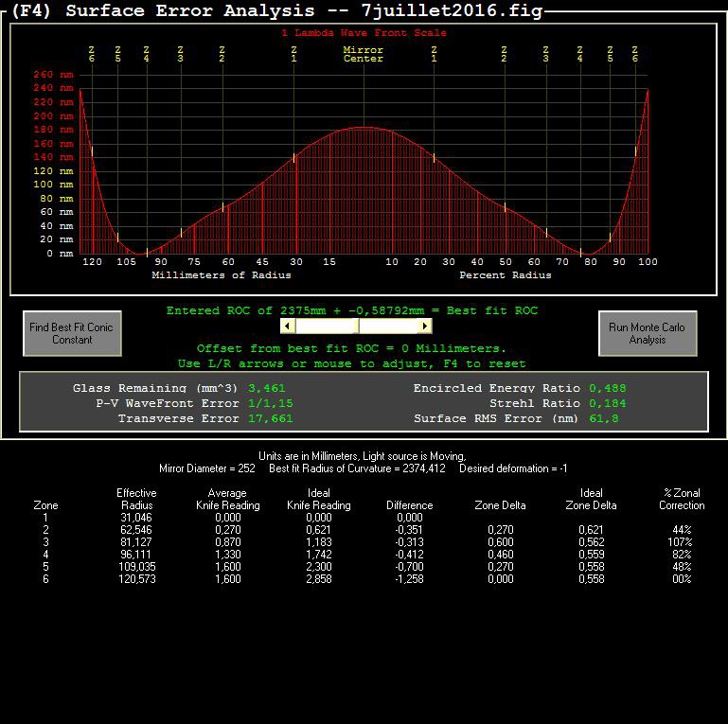The height and width of the screenshot is (724, 728).
Task: Click the Percent Radius axis label
Action: coord(506,275)
